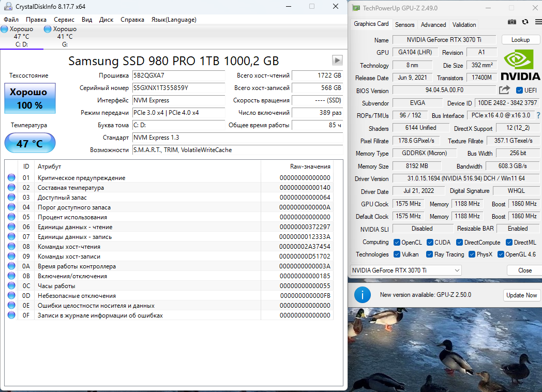Click the Close button in GPU-Z
Screen dimensions: 542x392
525,270
